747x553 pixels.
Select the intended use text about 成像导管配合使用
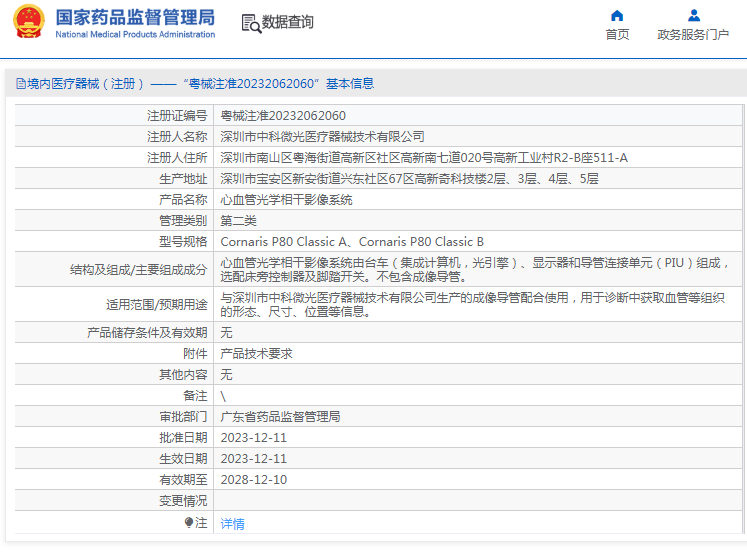point(473,304)
